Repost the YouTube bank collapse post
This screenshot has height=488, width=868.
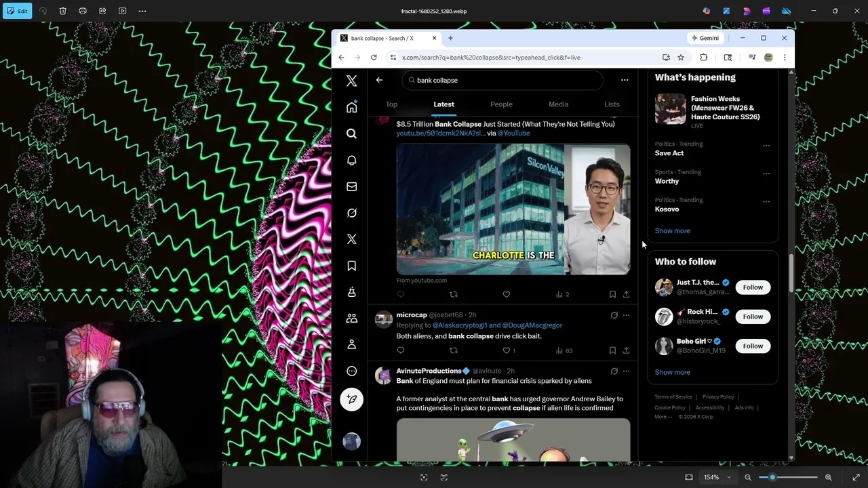[454, 294]
